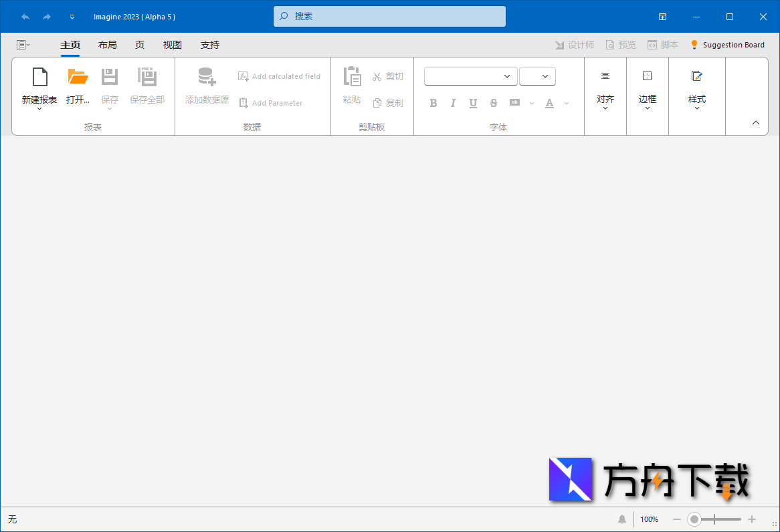
Task: Toggle bold text formatting
Action: pos(433,103)
